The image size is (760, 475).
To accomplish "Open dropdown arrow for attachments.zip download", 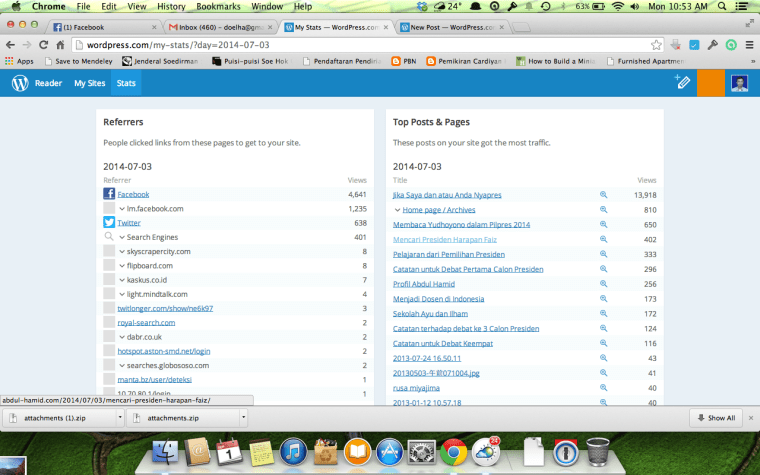I will (x=243, y=417).
